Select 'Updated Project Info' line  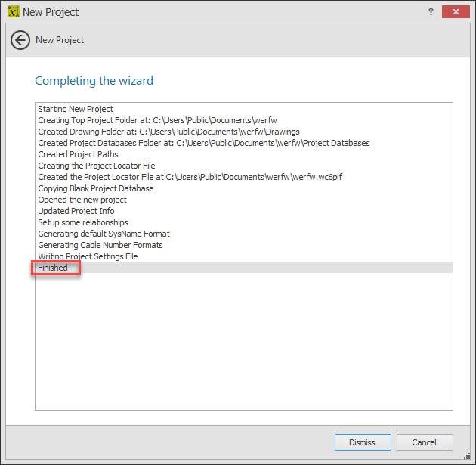click(244, 211)
